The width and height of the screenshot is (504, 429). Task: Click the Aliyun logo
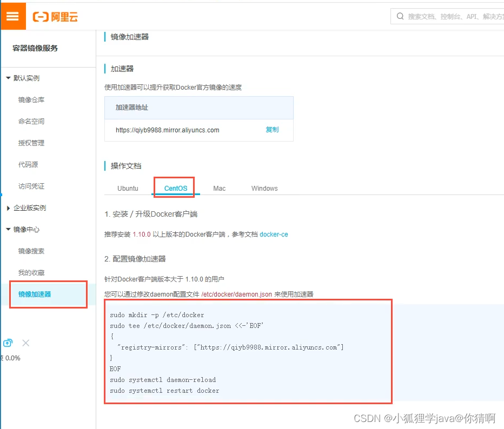tap(55, 17)
